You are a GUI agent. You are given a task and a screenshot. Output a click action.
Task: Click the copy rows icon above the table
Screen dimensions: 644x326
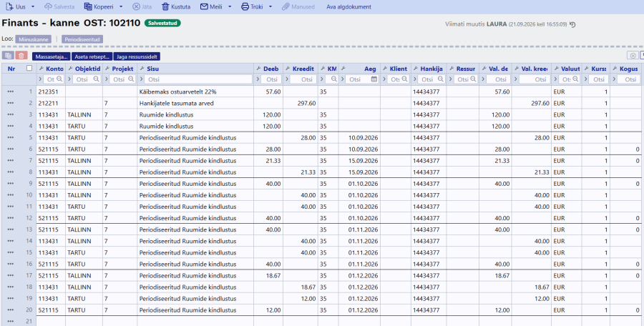coord(8,56)
